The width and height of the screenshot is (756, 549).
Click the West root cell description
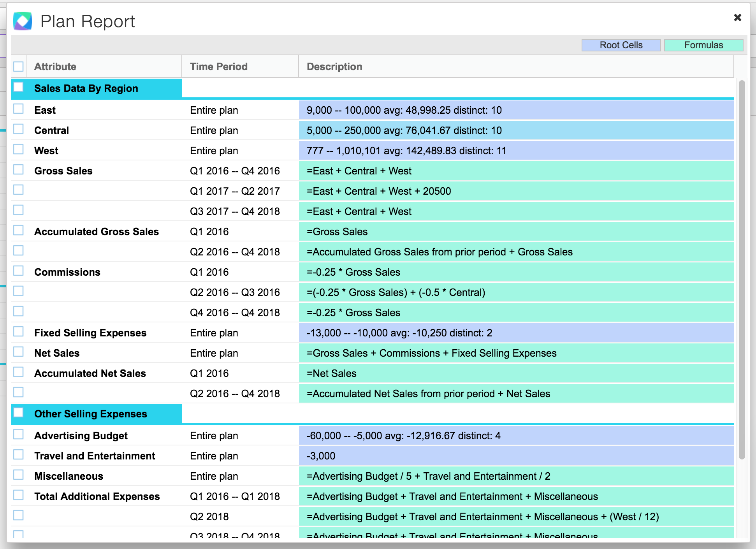click(x=406, y=151)
